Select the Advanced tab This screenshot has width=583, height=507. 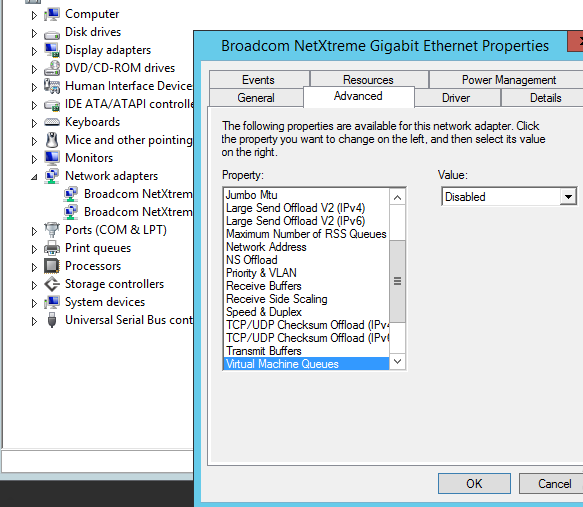[x=358, y=96]
